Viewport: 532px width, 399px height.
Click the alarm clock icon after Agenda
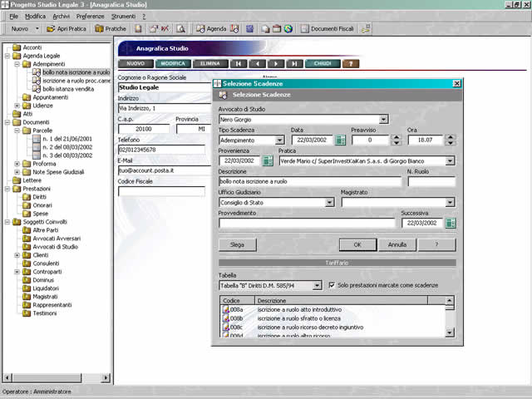click(x=234, y=29)
